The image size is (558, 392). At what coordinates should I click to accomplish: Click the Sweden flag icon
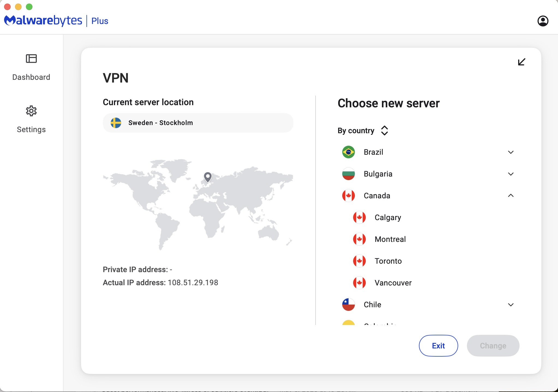pyautogui.click(x=116, y=123)
